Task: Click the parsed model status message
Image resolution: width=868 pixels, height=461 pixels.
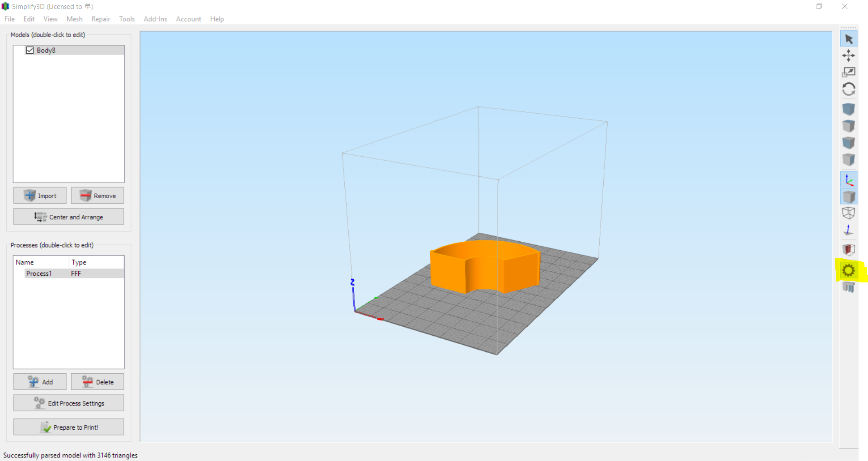Action: 71,455
